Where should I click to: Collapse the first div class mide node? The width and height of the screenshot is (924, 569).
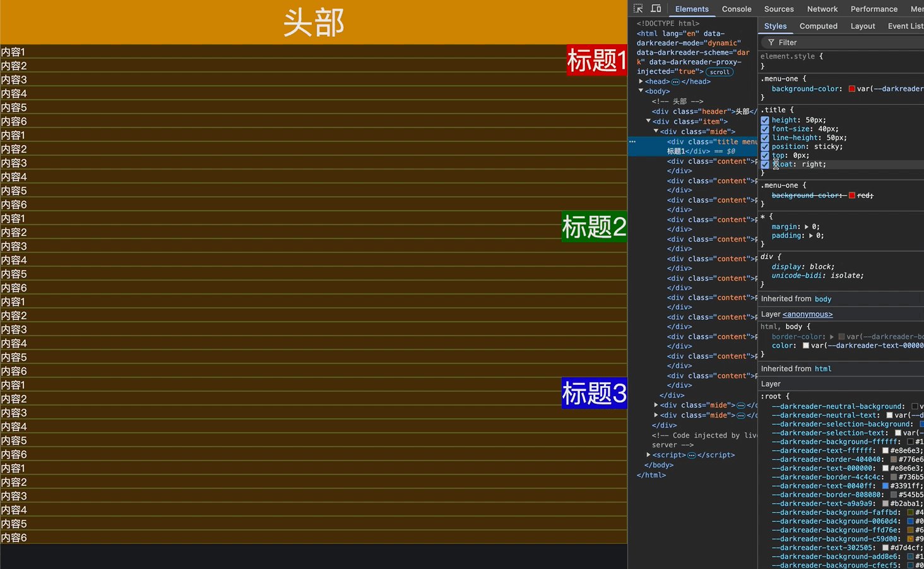[x=656, y=131]
